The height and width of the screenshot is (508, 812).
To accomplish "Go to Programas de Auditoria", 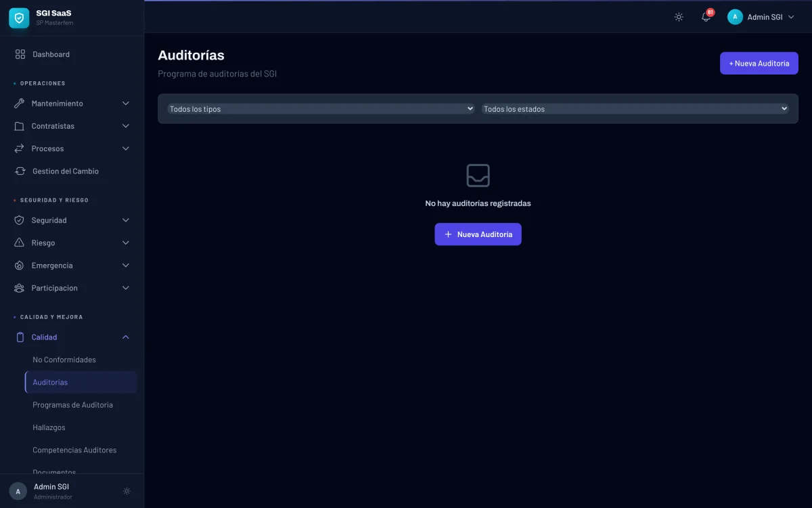I will click(x=73, y=404).
